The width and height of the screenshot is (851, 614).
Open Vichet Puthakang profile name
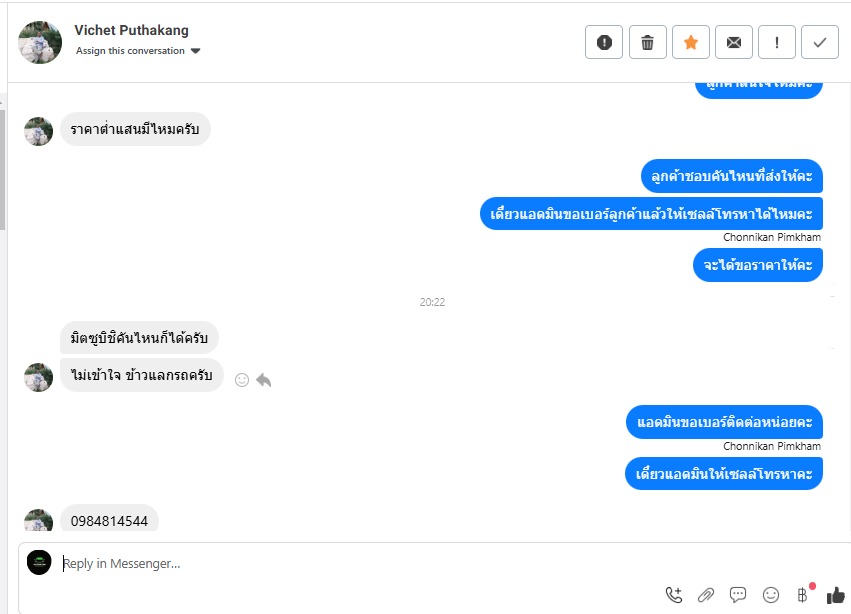(131, 30)
